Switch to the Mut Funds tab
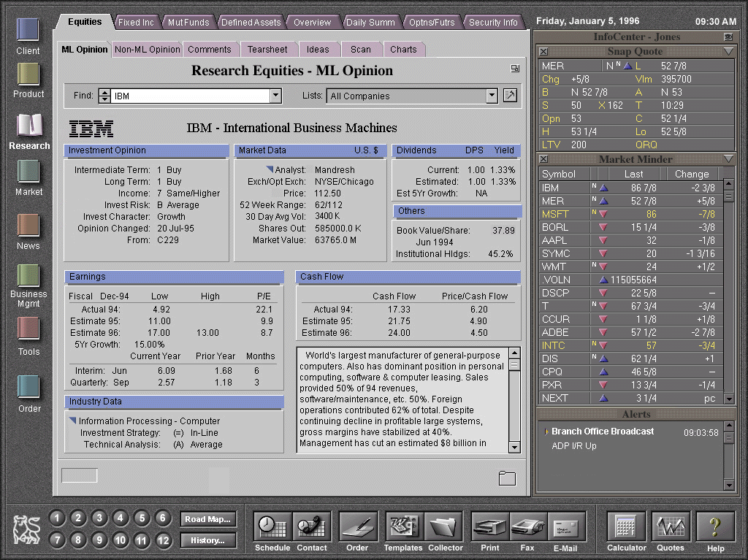Image resolution: width=748 pixels, height=560 pixels. [188, 23]
